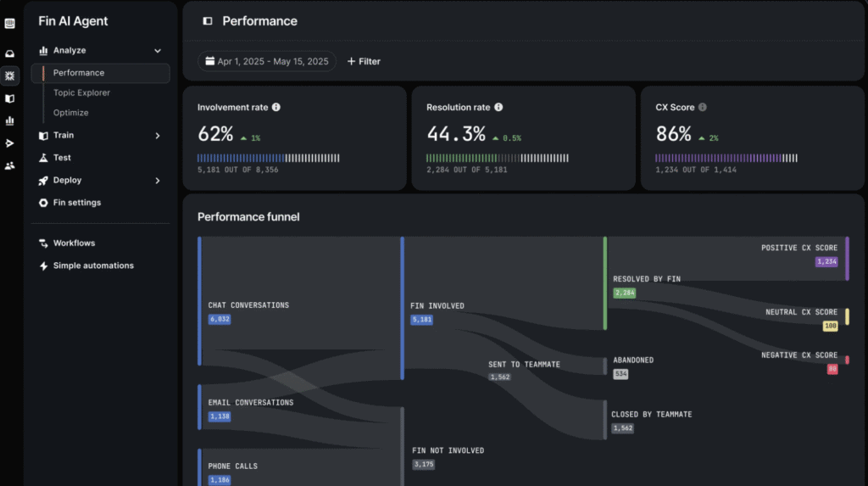The image size is (868, 486).
Task: Open the Inbox icon in left rail
Action: coord(9,54)
